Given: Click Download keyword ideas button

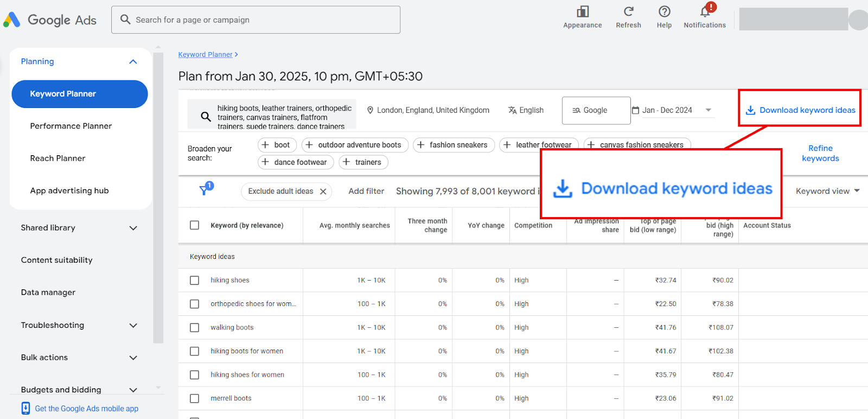Looking at the screenshot, I should [800, 110].
